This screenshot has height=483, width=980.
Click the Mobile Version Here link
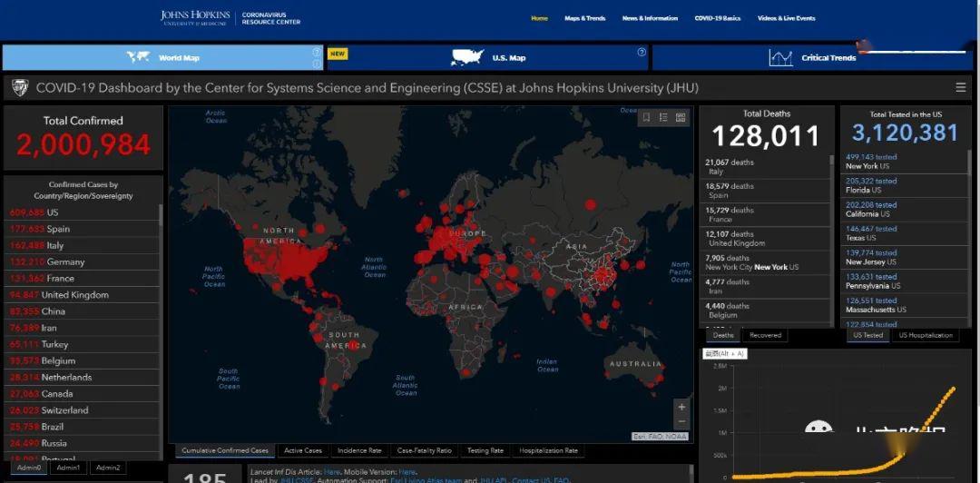(407, 472)
